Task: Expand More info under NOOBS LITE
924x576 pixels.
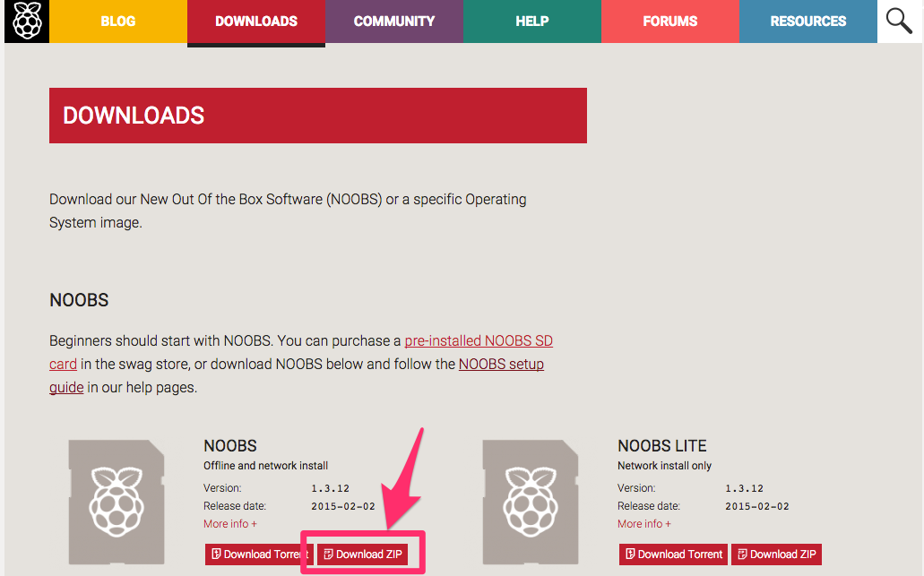Action: point(644,523)
